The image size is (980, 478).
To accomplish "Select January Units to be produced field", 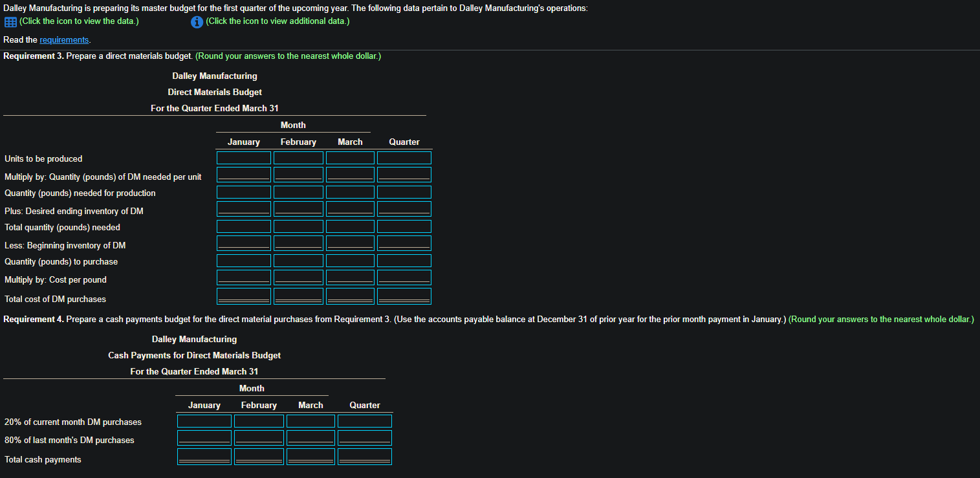I will point(244,158).
